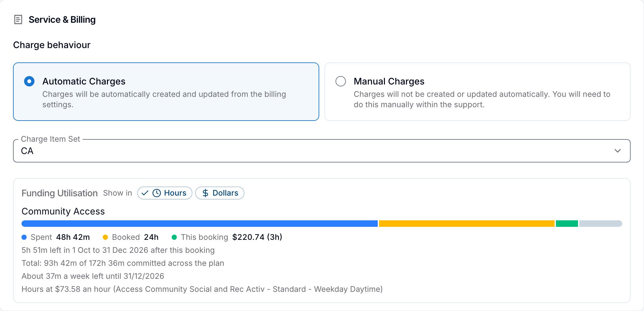644x311 pixels.
Task: Expand Charge Item Set with chevron arrow
Action: pos(618,151)
